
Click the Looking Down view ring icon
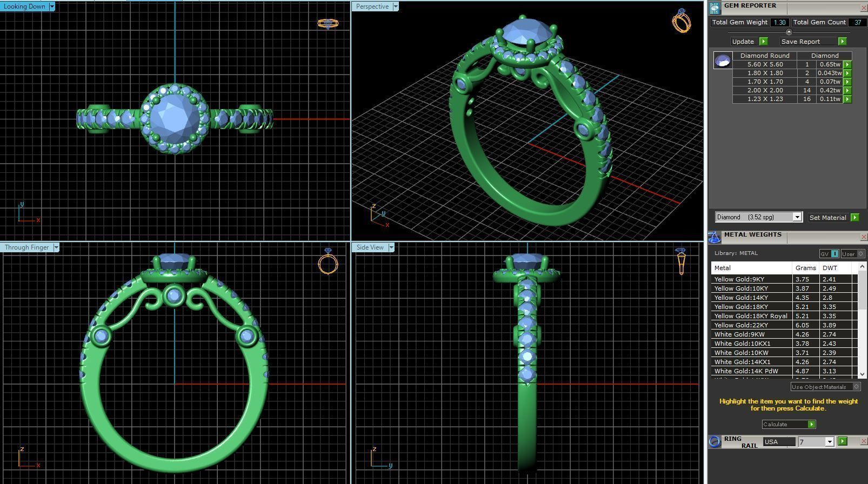coord(328,23)
